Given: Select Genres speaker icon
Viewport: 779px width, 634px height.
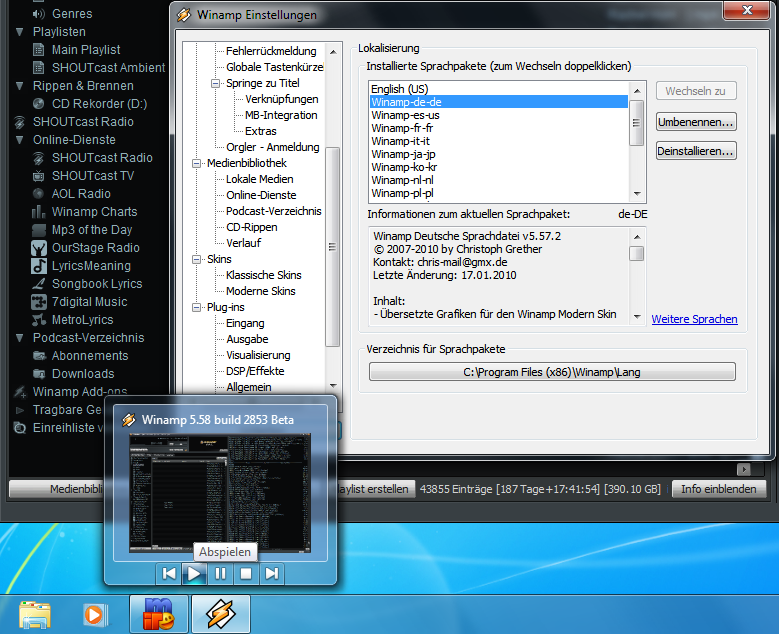Looking at the screenshot, I should point(38,14).
